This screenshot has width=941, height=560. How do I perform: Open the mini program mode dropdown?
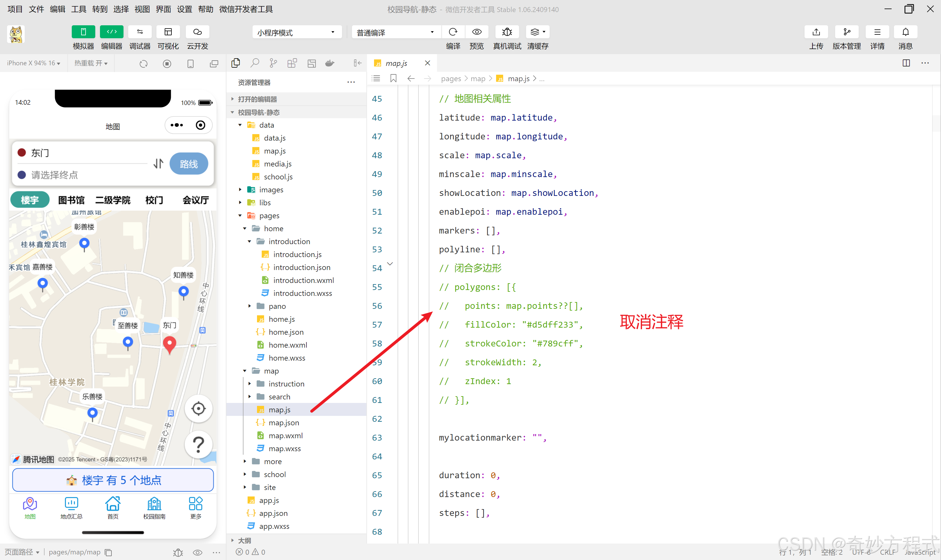click(297, 32)
